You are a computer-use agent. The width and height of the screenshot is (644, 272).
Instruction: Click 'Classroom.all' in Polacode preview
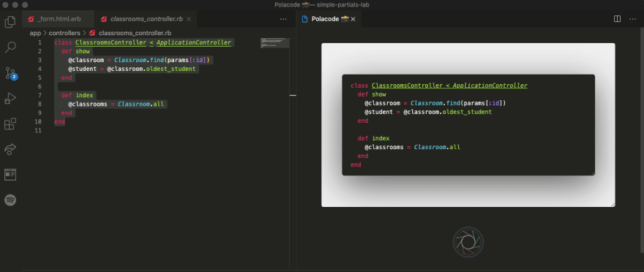click(437, 147)
